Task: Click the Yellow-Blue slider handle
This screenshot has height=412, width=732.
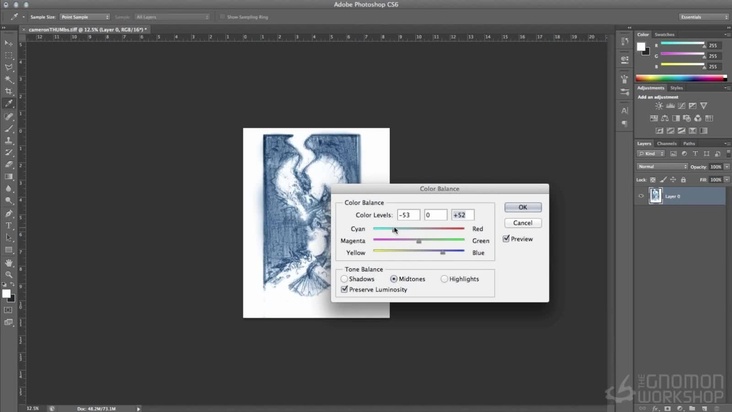Action: pyautogui.click(x=443, y=253)
